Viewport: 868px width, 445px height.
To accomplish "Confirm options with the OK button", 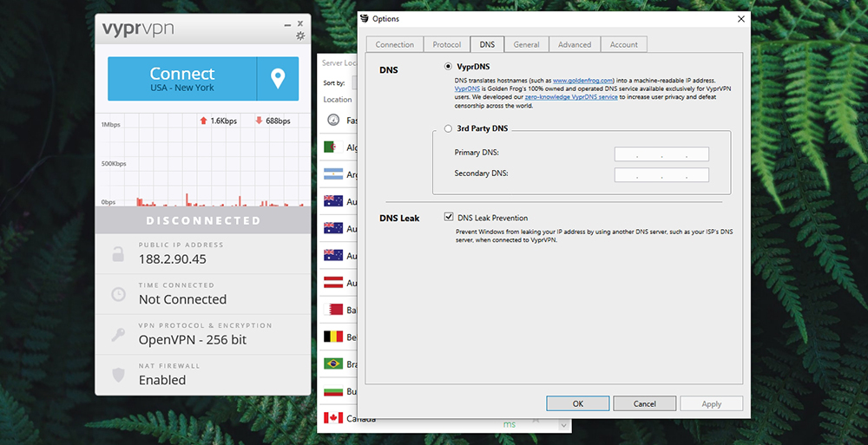I will tap(578, 403).
